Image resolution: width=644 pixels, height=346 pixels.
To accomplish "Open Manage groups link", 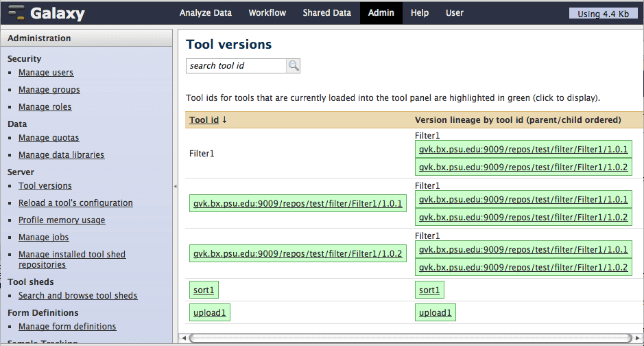I will [49, 90].
